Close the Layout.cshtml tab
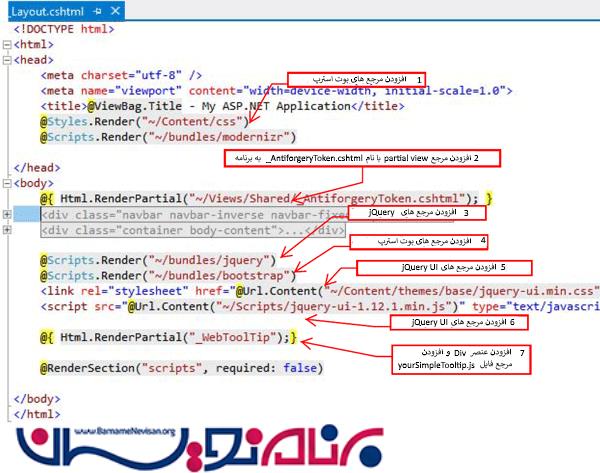The height and width of the screenshot is (473, 600). tap(115, 11)
